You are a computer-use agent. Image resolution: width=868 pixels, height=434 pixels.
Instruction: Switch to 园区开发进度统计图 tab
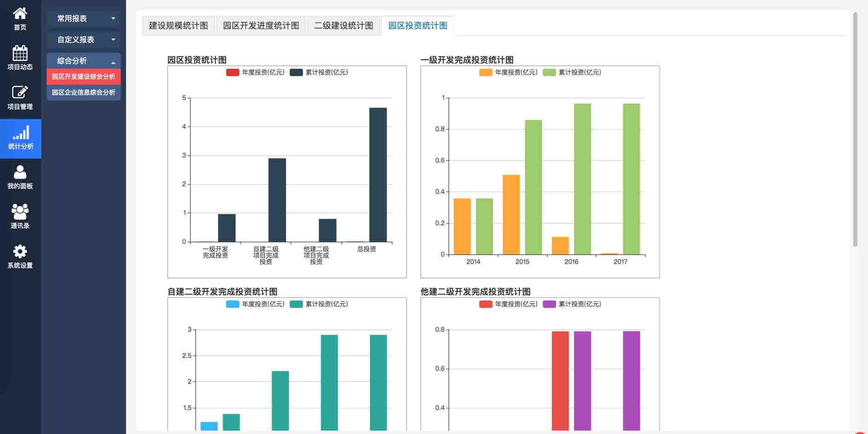click(x=261, y=26)
